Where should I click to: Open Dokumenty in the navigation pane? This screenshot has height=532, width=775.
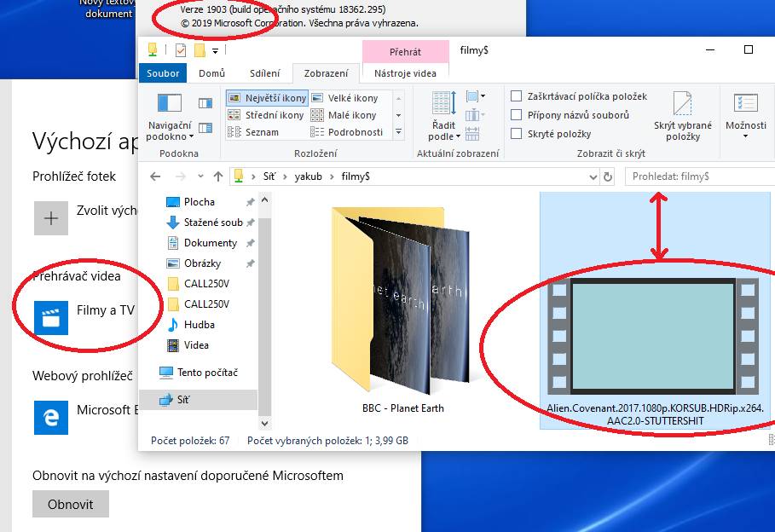click(x=202, y=243)
